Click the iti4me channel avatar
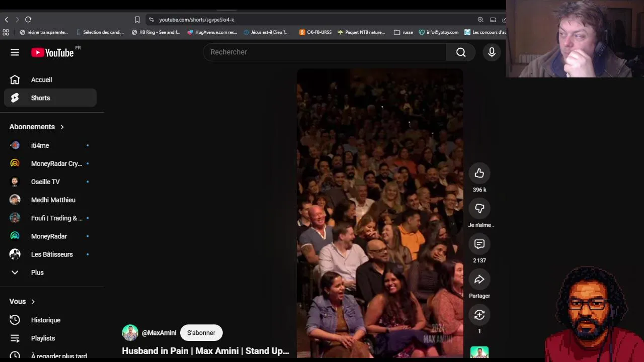This screenshot has width=644, height=362. pos(15,145)
